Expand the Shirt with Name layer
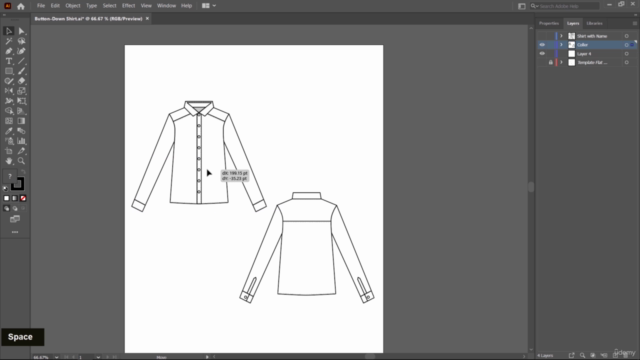The image size is (640, 360). coord(561,36)
